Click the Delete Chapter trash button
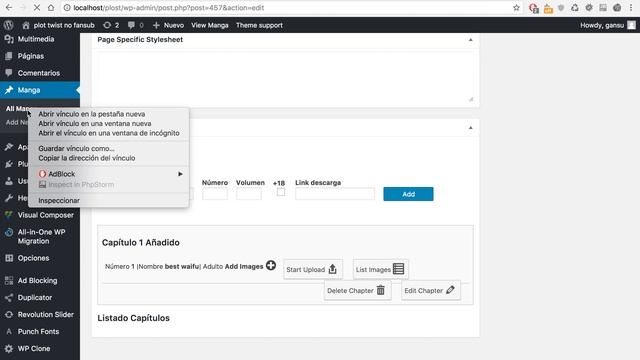Screen dimensions: 640x360 click(357, 291)
